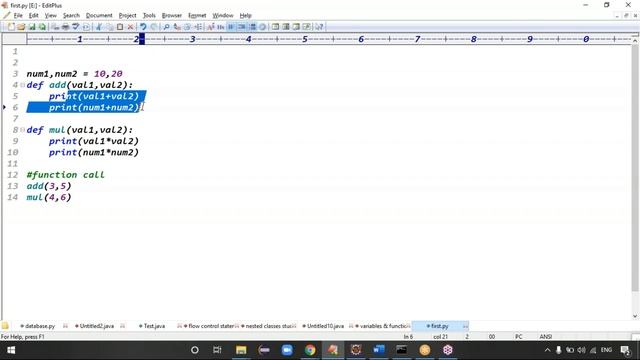Viewport: 640px width, 360px height.
Task: Click the Save All toolbar icon
Action: click(42, 27)
